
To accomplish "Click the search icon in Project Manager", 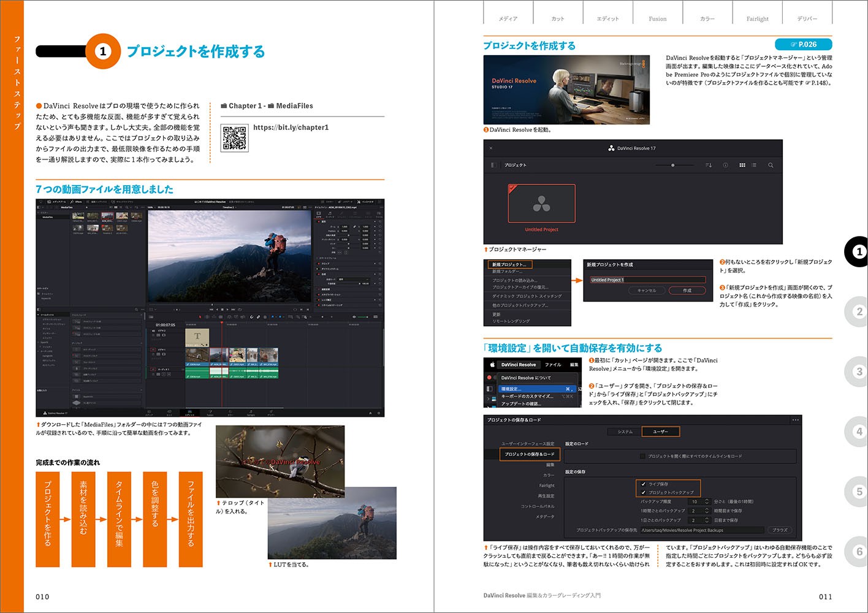I will [771, 165].
